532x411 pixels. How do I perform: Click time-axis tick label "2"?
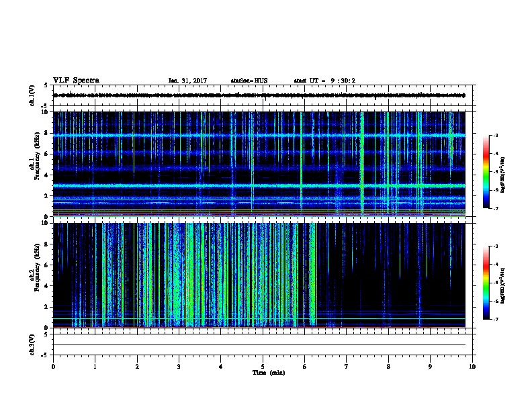tap(137, 366)
